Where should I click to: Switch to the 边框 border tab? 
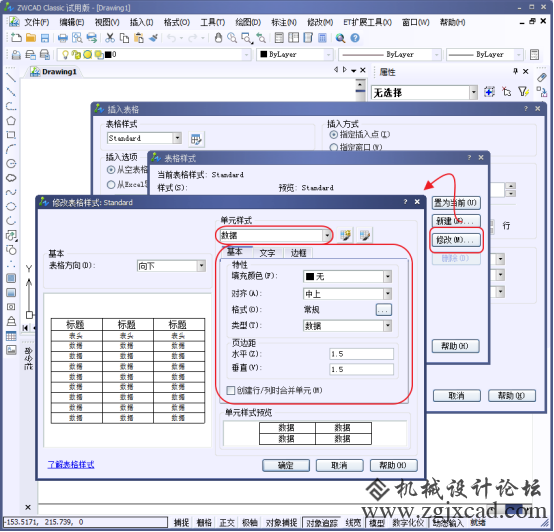[x=298, y=253]
